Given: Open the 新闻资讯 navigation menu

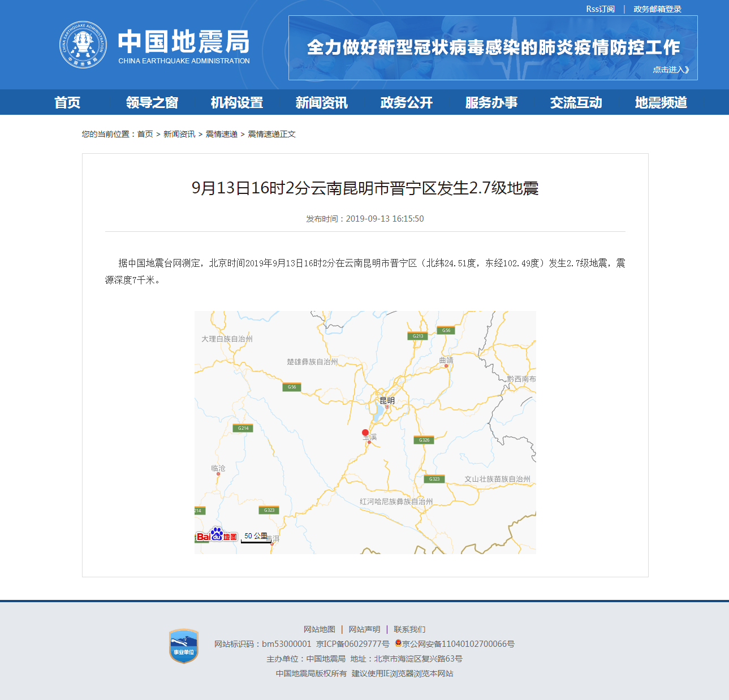Looking at the screenshot, I should coord(321,102).
